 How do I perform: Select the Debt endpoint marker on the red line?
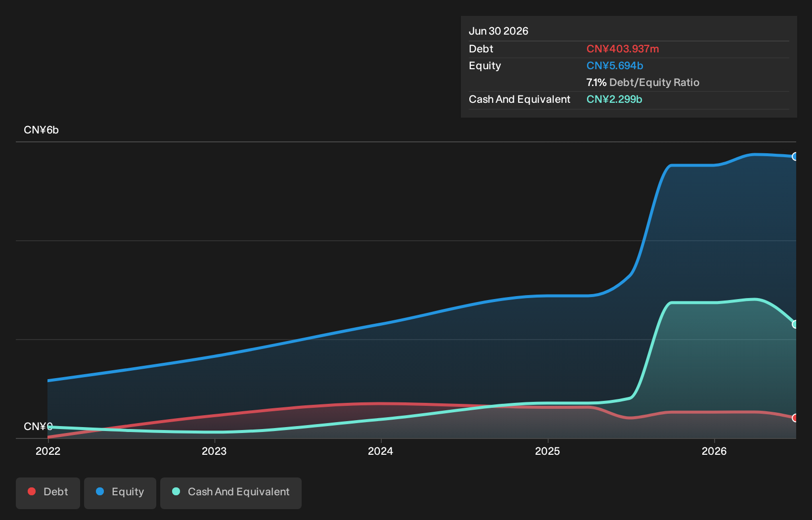(x=795, y=418)
